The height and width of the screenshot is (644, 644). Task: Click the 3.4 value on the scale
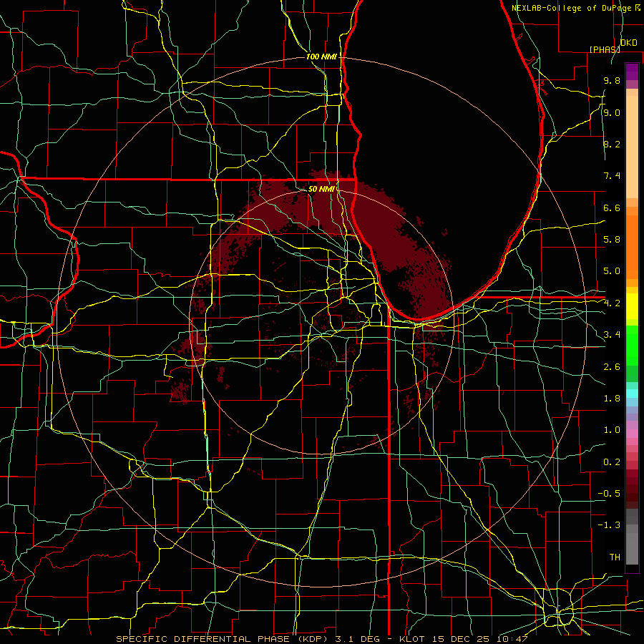612,335
